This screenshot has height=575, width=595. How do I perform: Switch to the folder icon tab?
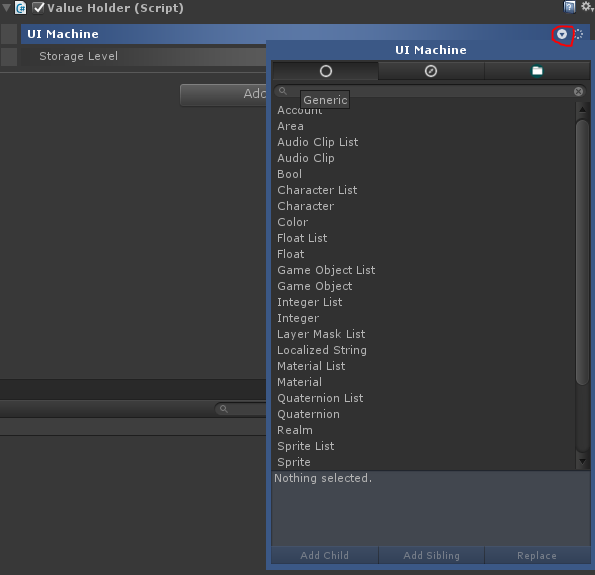(x=537, y=71)
